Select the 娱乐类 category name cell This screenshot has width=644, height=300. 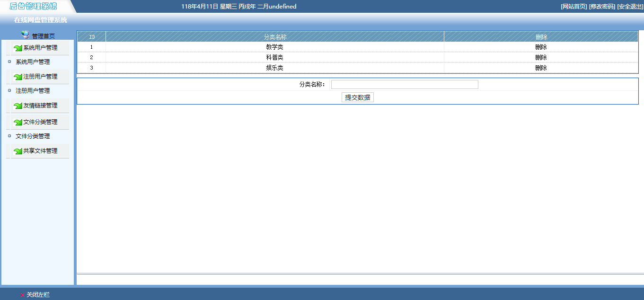[x=275, y=68]
